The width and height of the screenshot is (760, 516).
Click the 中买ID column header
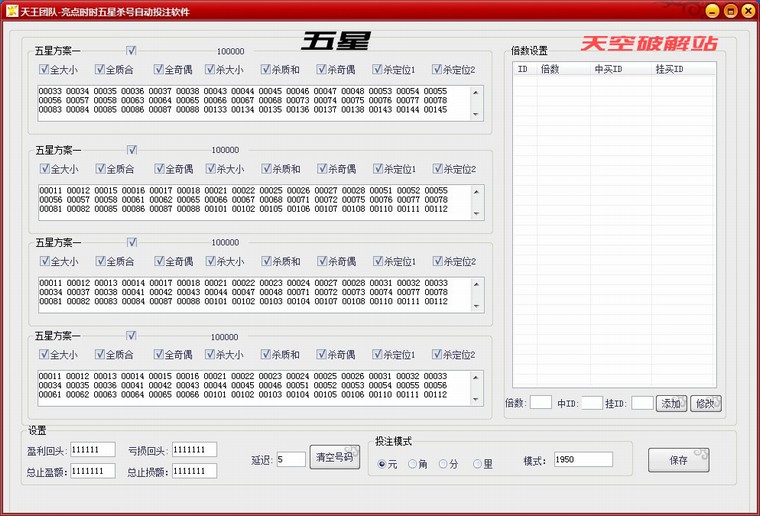point(608,70)
